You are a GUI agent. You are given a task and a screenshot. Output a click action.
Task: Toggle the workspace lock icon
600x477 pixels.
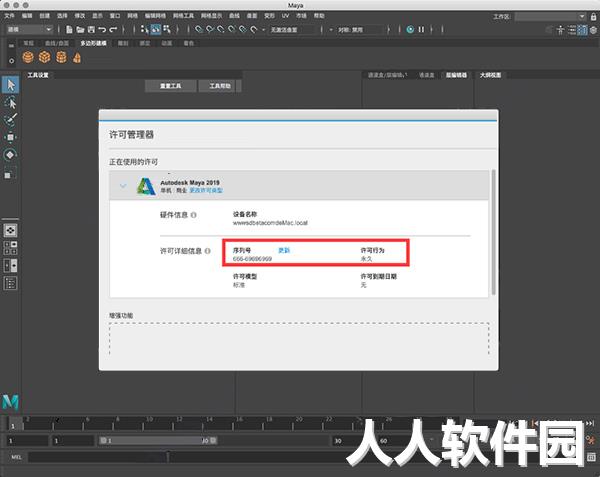pyautogui.click(x=593, y=16)
